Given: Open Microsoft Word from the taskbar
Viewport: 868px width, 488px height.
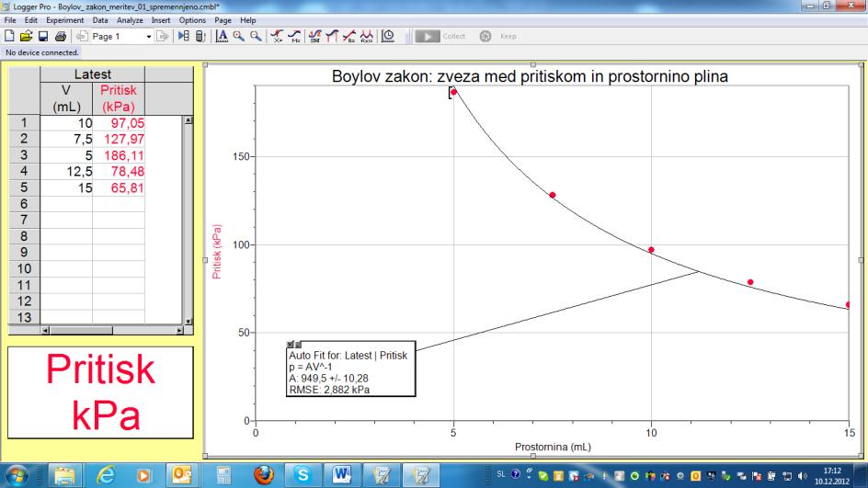Looking at the screenshot, I should [x=342, y=475].
